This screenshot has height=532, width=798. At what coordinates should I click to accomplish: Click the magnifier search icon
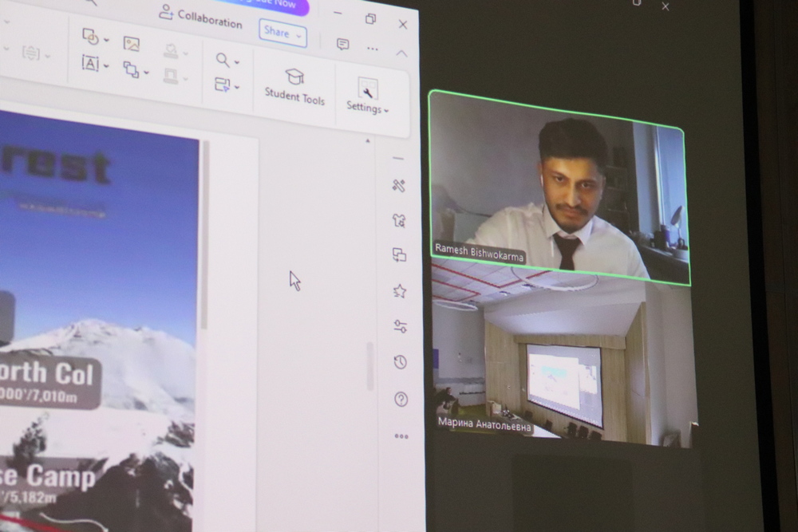click(223, 60)
